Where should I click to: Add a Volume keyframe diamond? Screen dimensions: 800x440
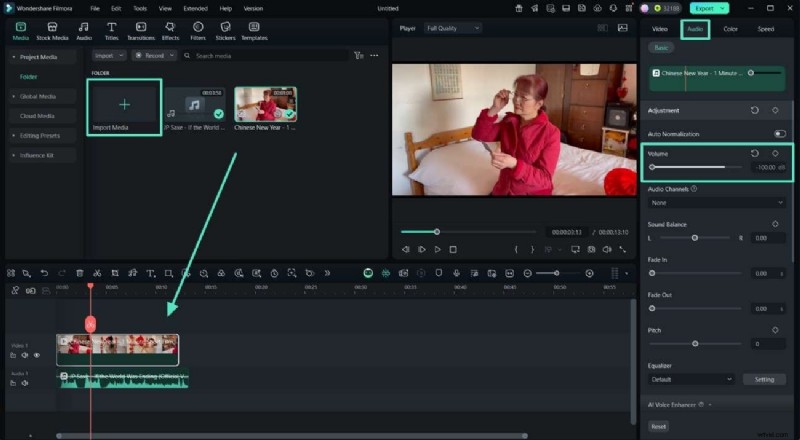pos(775,153)
